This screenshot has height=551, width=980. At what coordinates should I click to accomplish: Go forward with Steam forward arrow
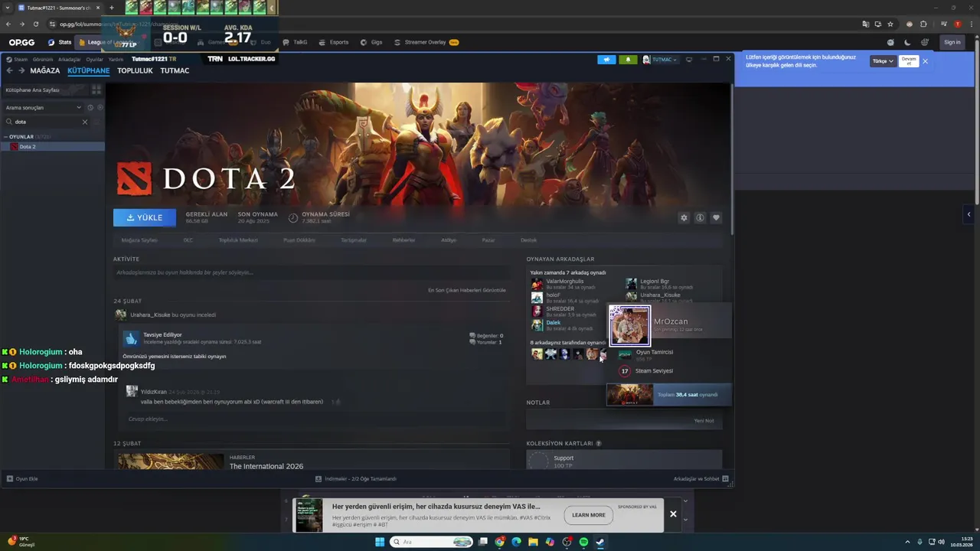pos(21,70)
